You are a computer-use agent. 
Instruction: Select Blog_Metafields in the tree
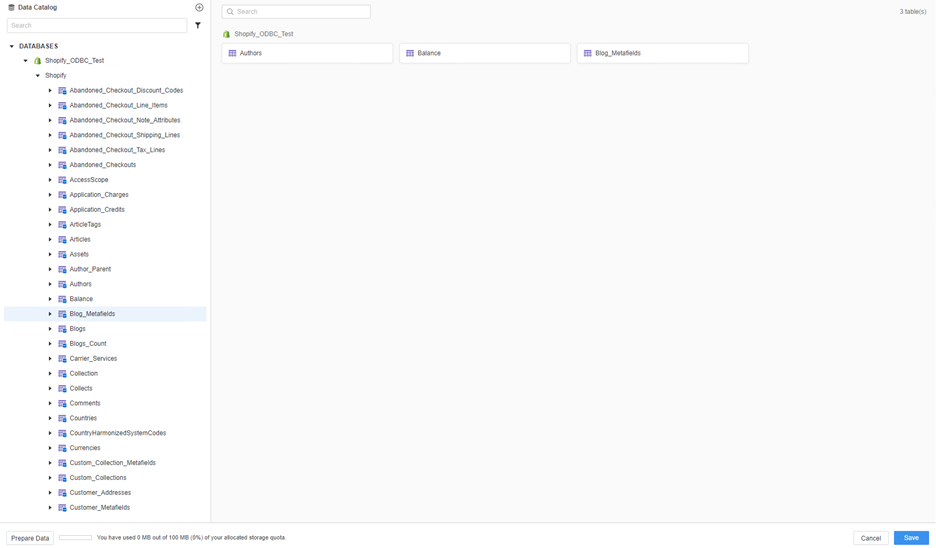[92, 314]
